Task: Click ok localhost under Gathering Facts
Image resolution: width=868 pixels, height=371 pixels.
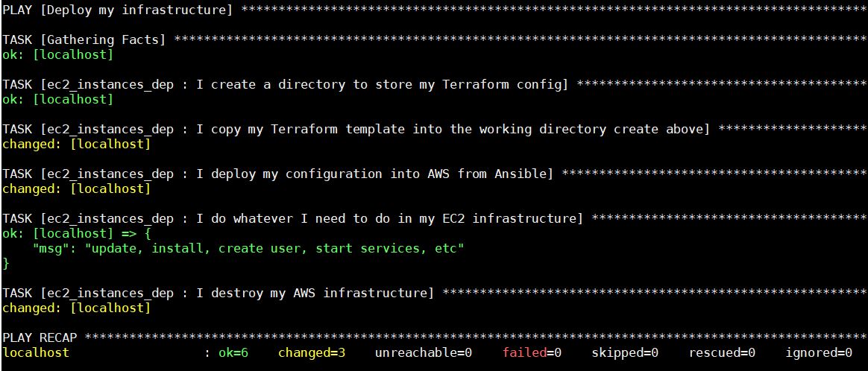Action: click(57, 55)
